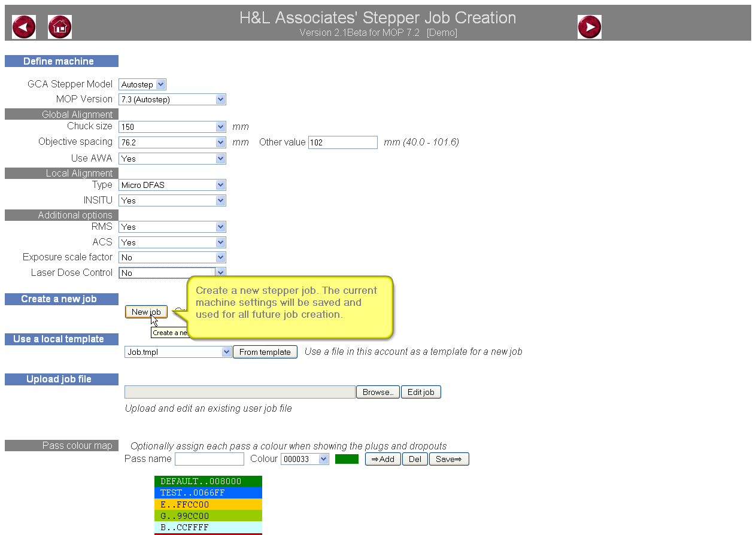The height and width of the screenshot is (535, 756).
Task: Open the INSITU dropdown
Action: click(172, 200)
